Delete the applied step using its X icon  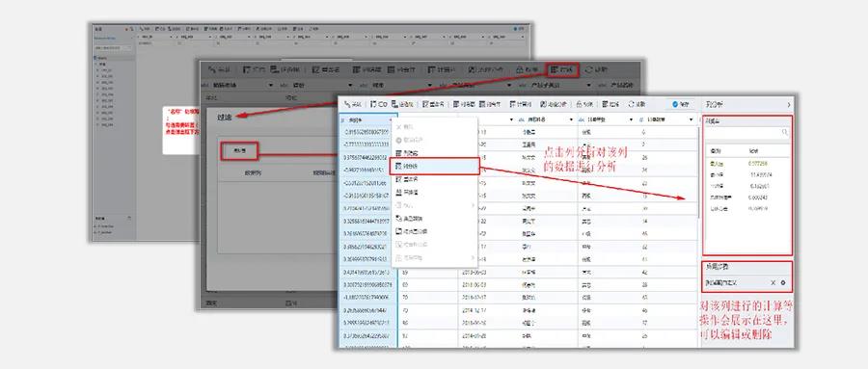tap(773, 282)
